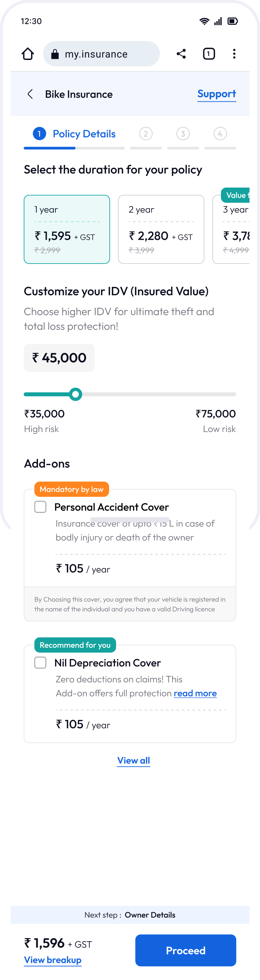The height and width of the screenshot is (980, 260).
Task: Tap the share icon in browser bar
Action: tap(181, 54)
